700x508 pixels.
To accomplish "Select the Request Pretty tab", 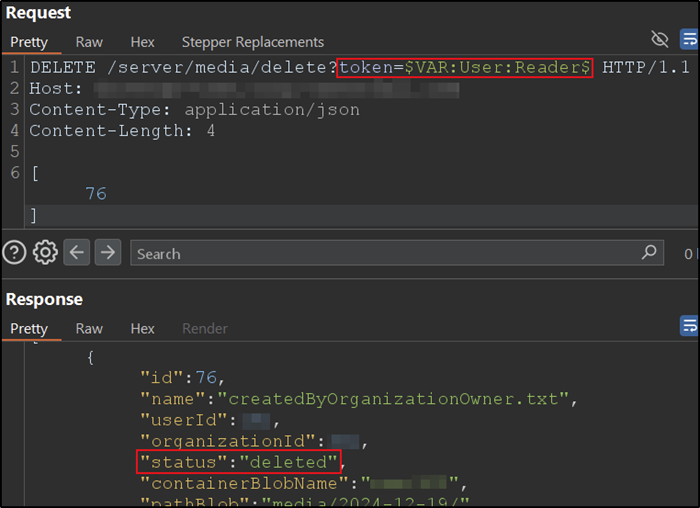I will click(29, 42).
